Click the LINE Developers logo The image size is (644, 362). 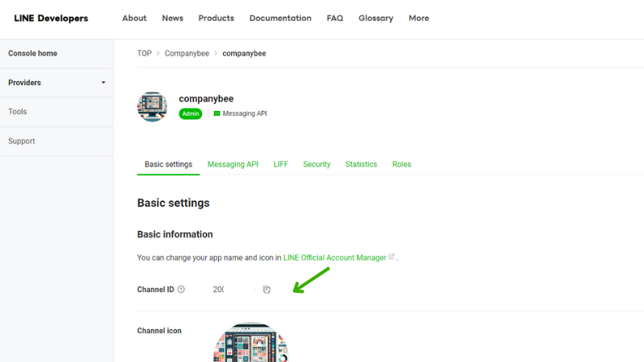tap(51, 18)
